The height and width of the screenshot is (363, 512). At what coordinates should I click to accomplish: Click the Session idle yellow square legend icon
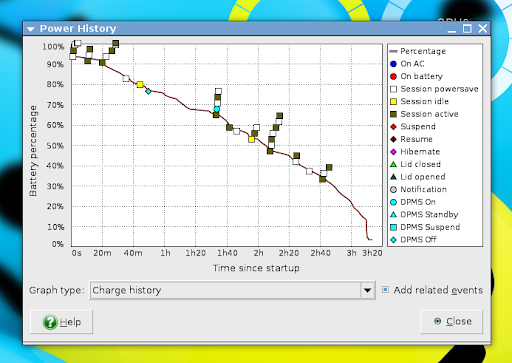(393, 102)
